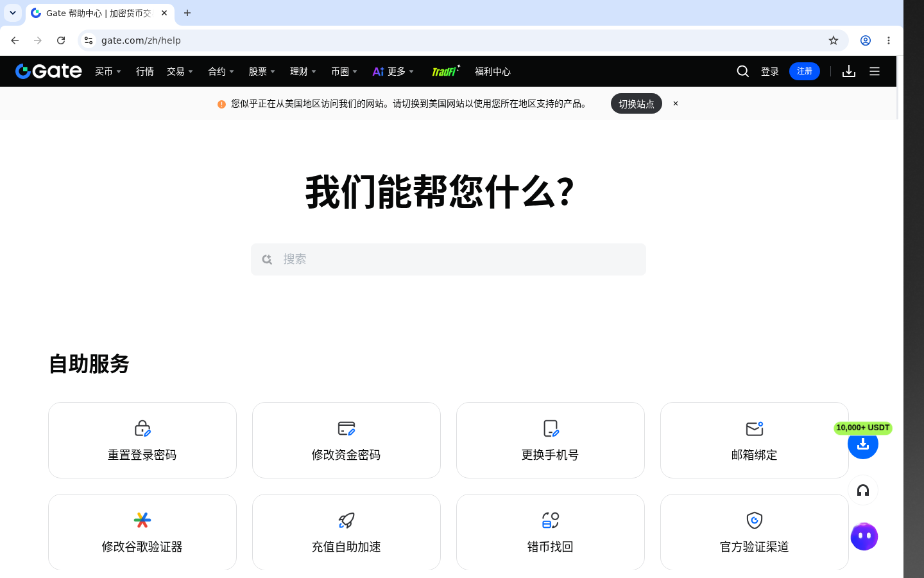Open the search magnifier in navbar
Viewport: 924px width, 578px height.
[743, 71]
